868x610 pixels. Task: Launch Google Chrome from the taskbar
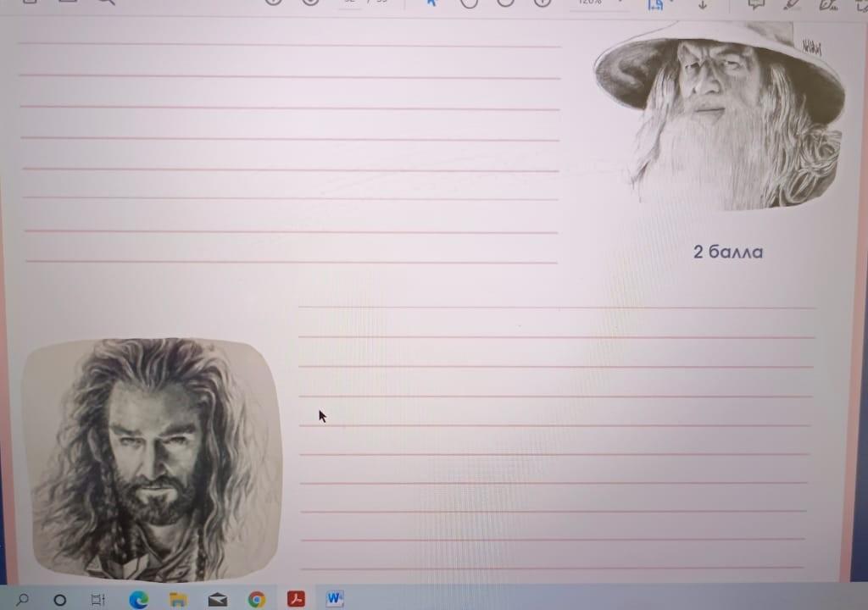coord(256,599)
